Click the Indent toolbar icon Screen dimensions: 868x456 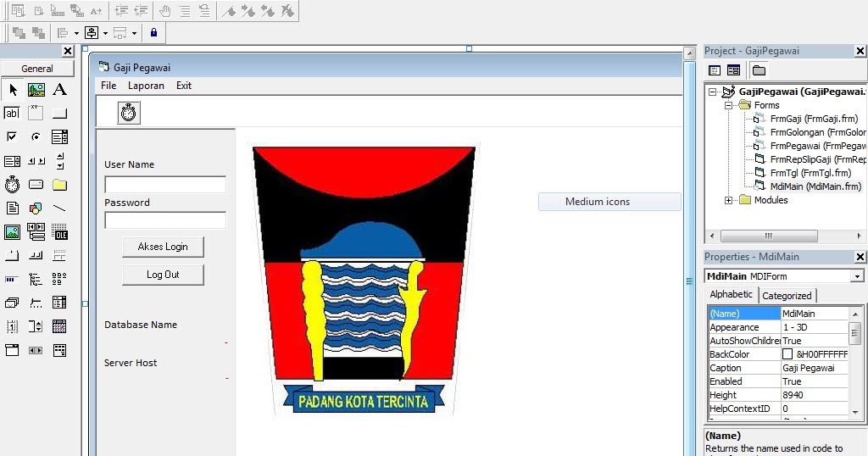pos(121,10)
